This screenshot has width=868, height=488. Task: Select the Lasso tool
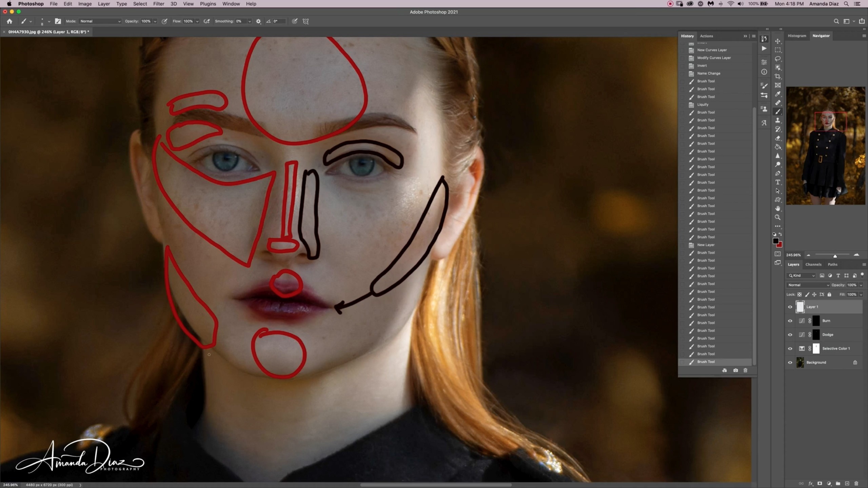(778, 59)
